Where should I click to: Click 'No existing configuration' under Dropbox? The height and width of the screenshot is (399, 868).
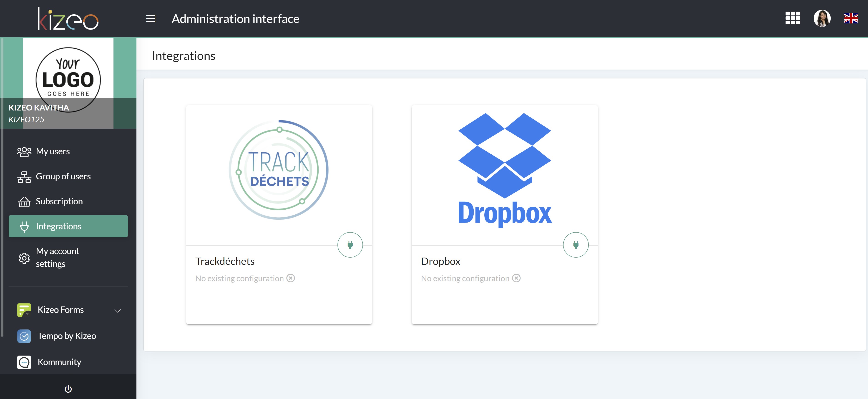[x=465, y=278]
